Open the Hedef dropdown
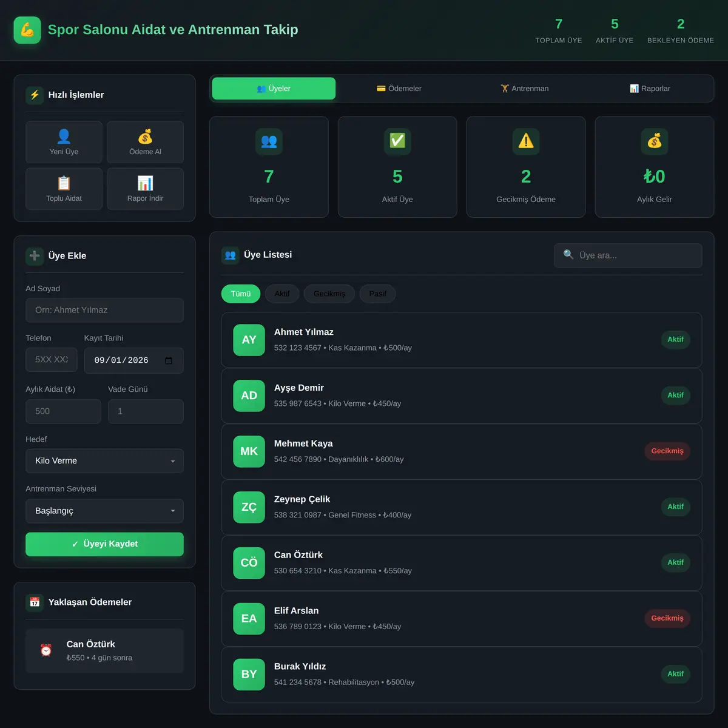This screenshot has width=728, height=728. (x=104, y=461)
